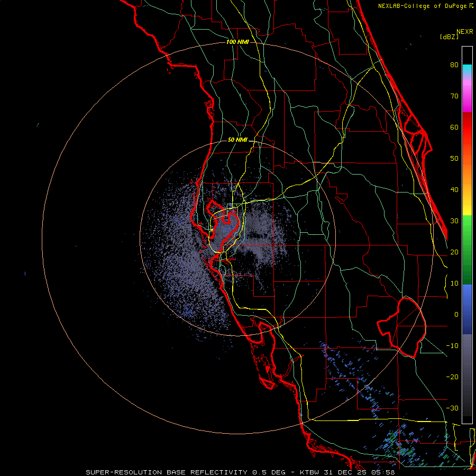Click the 80 value on the dBZ scale

click(454, 65)
